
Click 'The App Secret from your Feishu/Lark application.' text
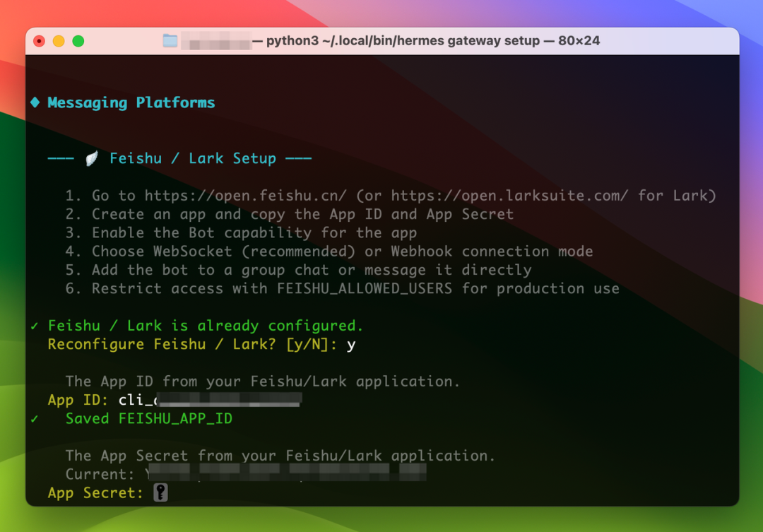(x=280, y=456)
